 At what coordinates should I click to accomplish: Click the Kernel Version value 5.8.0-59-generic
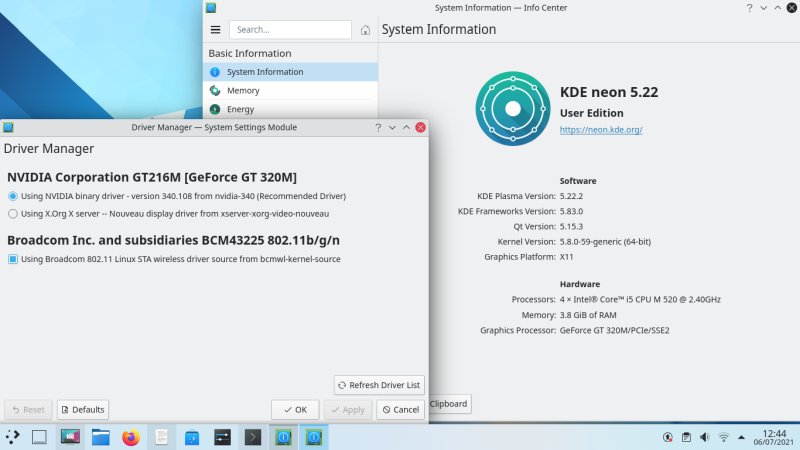coord(605,242)
